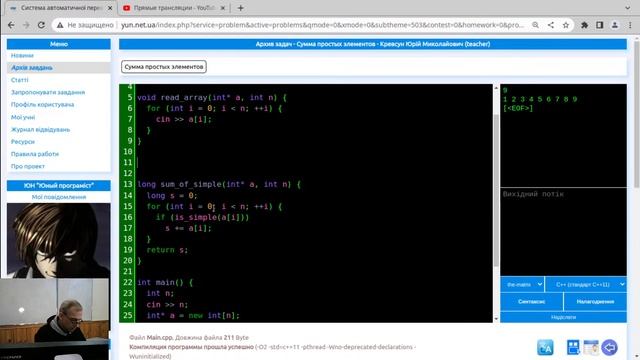Open Архів завдань in the menu

(x=32, y=68)
